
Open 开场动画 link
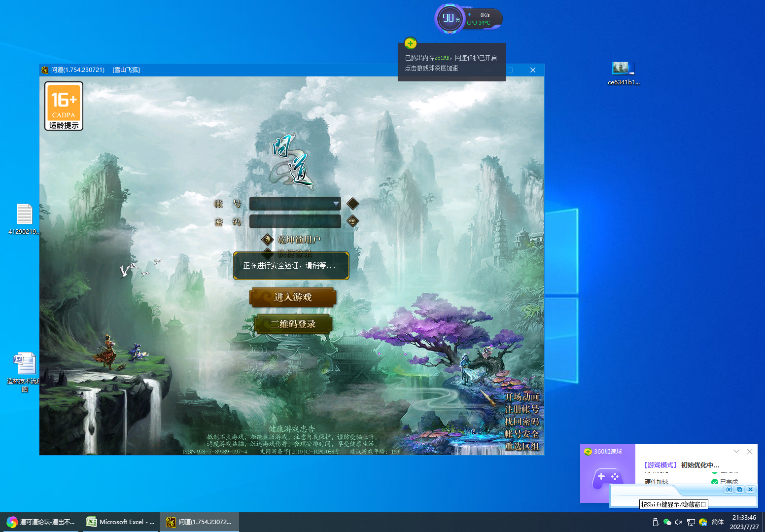coord(522,397)
